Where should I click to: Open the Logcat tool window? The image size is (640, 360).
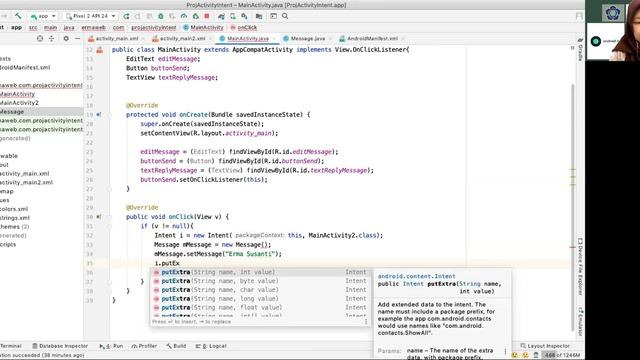pyautogui.click(x=211, y=346)
